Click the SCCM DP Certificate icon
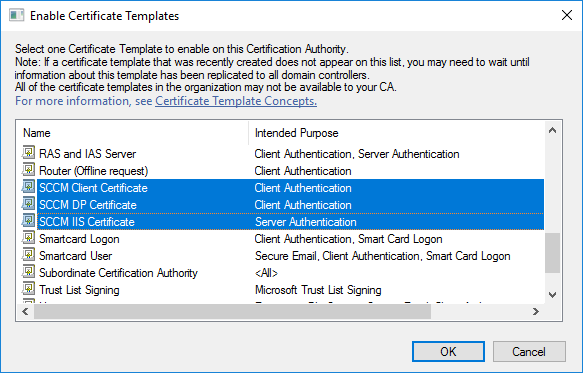The image size is (583, 373). click(28, 204)
